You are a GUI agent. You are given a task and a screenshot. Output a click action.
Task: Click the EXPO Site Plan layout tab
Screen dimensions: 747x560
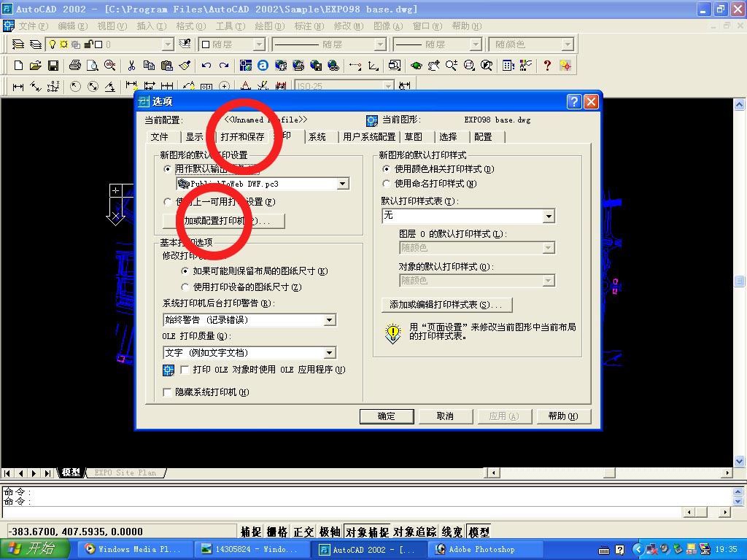(125, 472)
